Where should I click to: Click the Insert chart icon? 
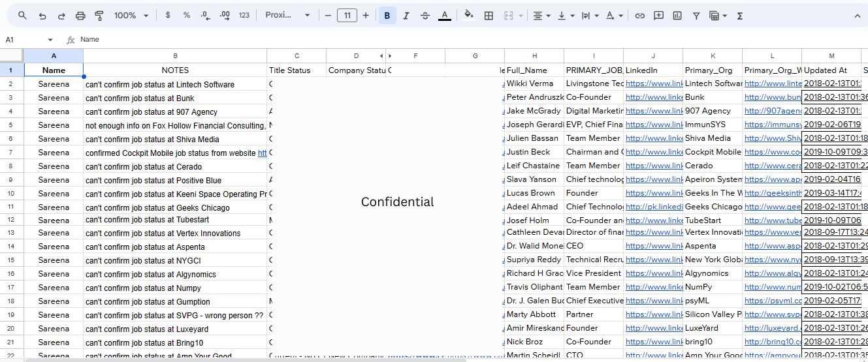click(677, 16)
